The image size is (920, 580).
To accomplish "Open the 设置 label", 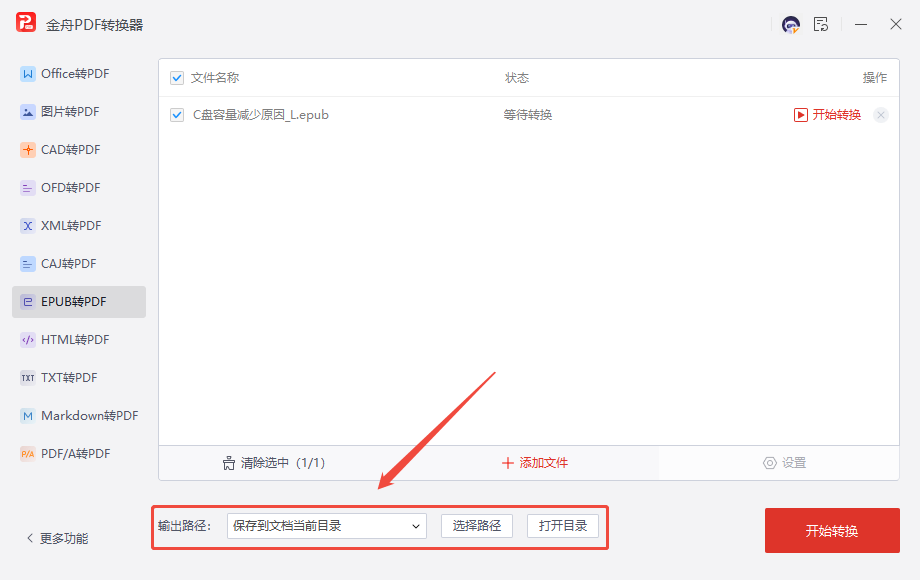I will point(794,463).
